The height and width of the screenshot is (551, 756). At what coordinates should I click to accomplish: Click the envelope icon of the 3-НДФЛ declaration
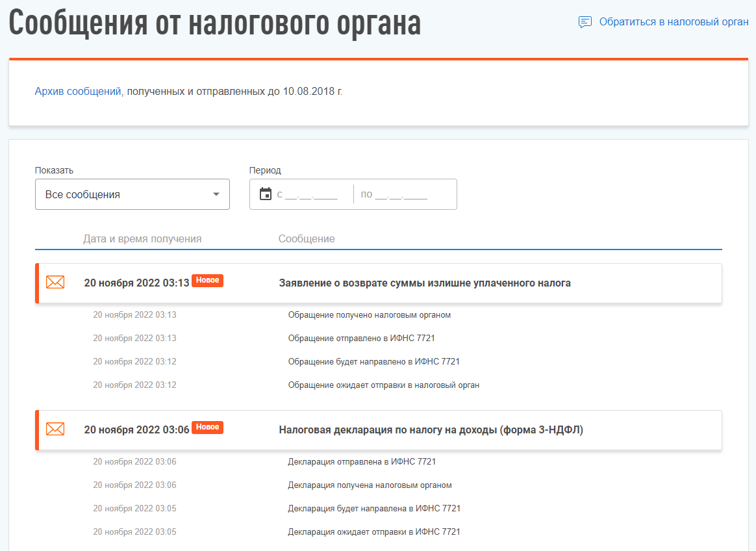coord(55,429)
